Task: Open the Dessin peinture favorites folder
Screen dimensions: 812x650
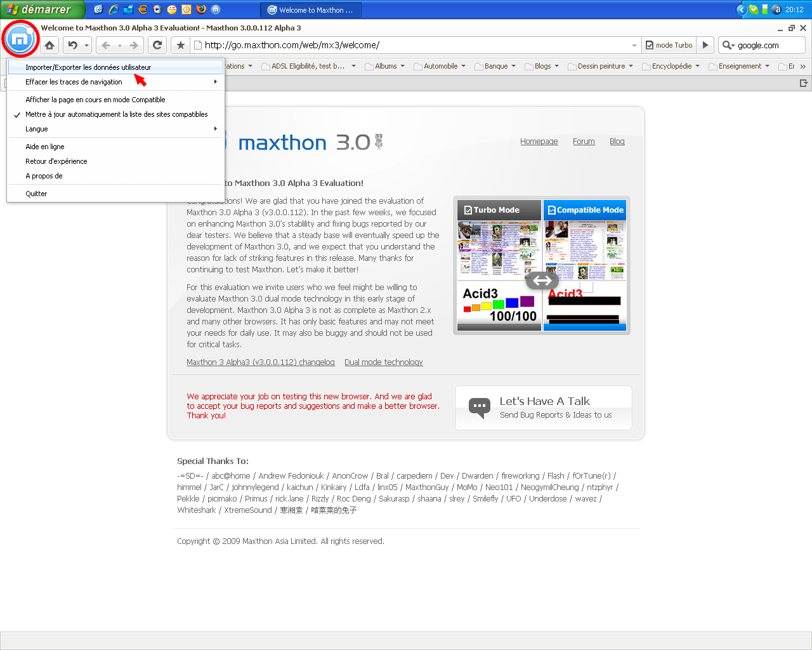Action: click(601, 66)
